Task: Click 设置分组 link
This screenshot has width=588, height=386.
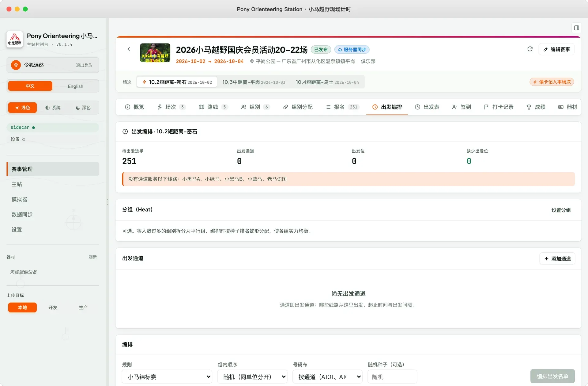Action: tap(561, 210)
